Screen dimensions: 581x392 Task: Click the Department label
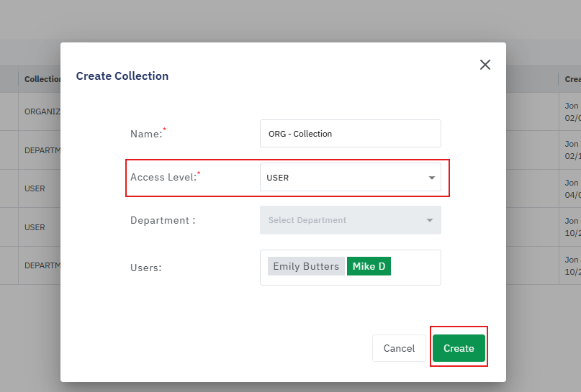tap(163, 220)
